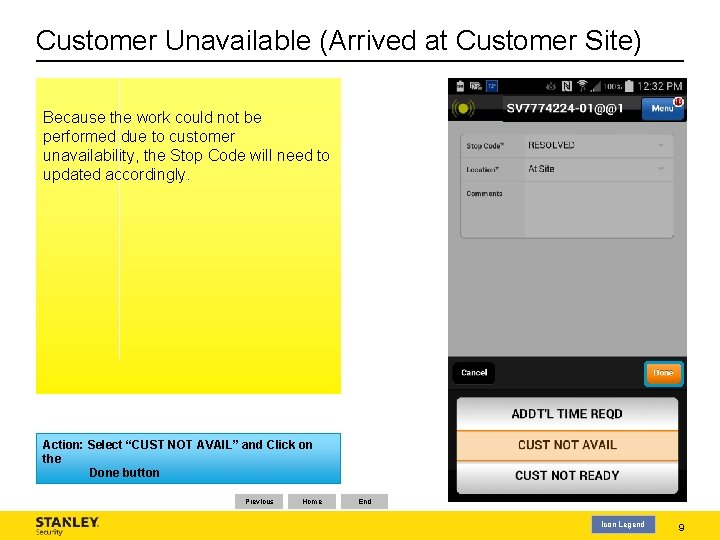Tap the Cancel button
Viewport: 720px width, 540px height.
[x=474, y=372]
